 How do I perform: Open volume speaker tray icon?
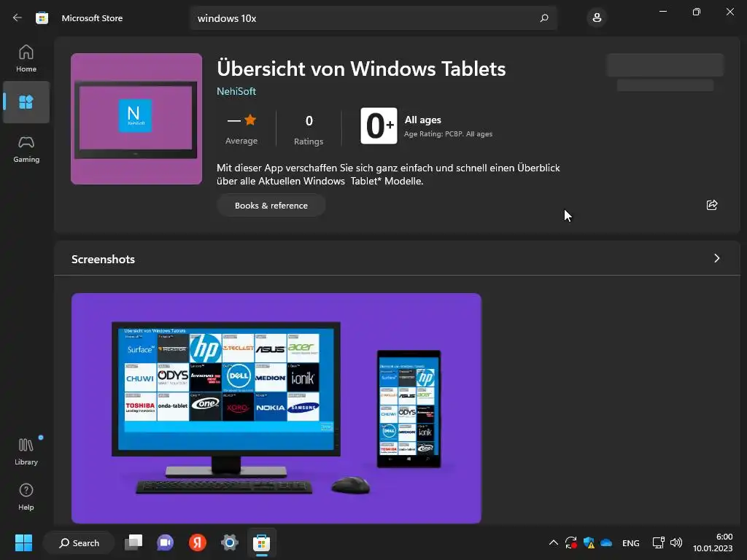coord(676,542)
